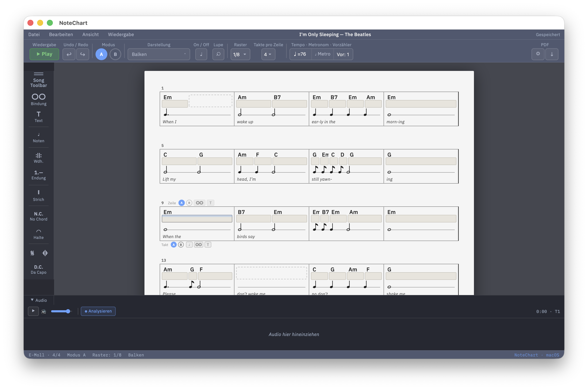
Task: Toggle the note On / Off button
Action: [x=201, y=54]
